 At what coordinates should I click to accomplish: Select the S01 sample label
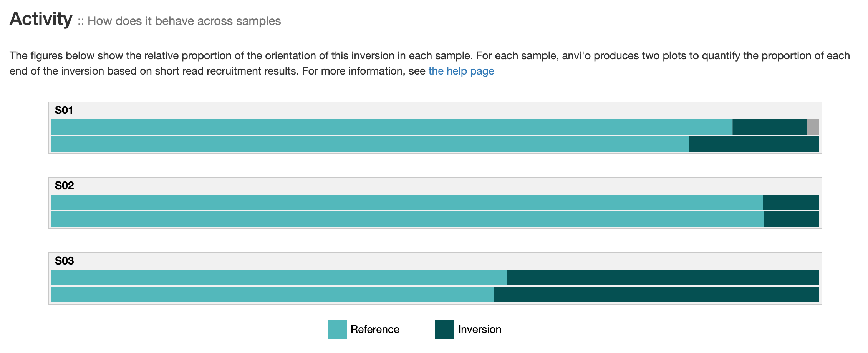pos(64,110)
